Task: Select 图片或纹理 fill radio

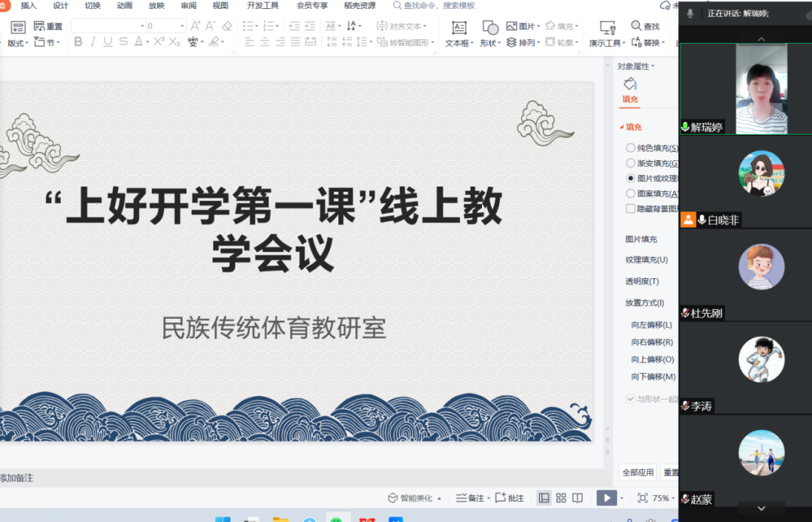Action: (x=630, y=178)
